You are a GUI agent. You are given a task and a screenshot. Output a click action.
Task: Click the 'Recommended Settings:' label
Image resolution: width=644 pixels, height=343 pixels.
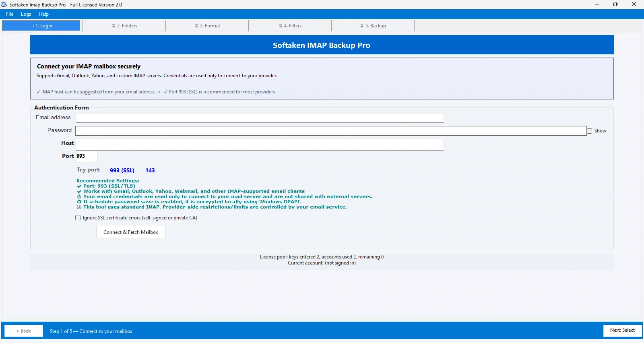[108, 181]
